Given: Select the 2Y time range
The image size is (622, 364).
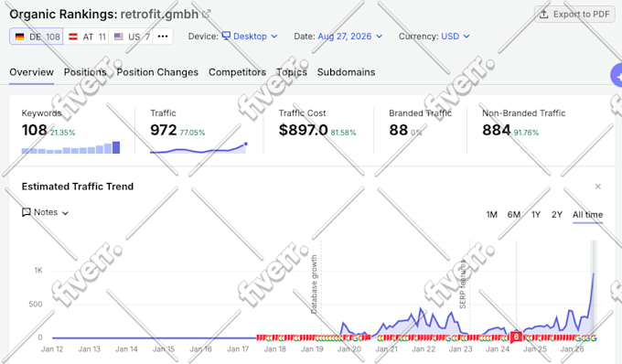Looking at the screenshot, I should click(556, 215).
